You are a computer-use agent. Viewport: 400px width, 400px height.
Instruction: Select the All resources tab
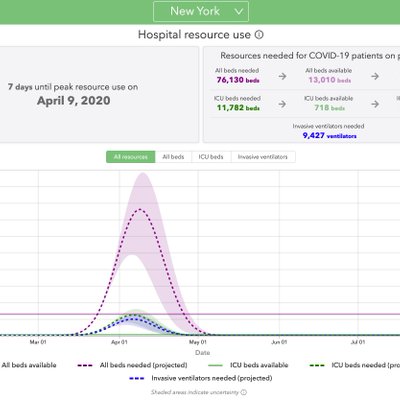coord(131,157)
